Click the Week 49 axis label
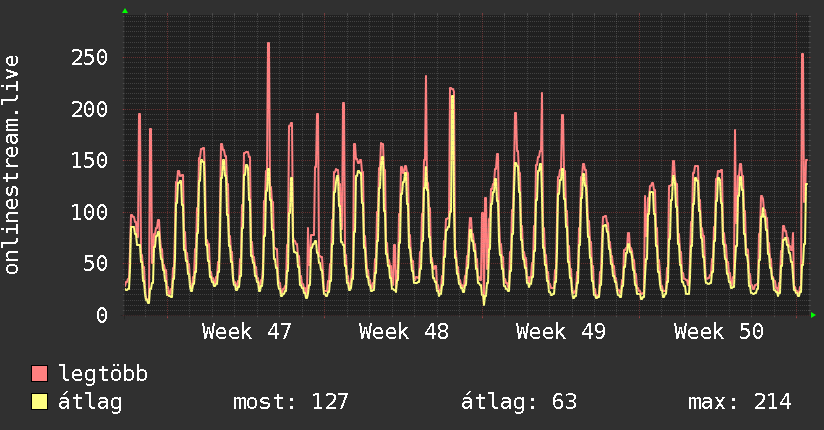824x430 pixels. click(x=561, y=332)
